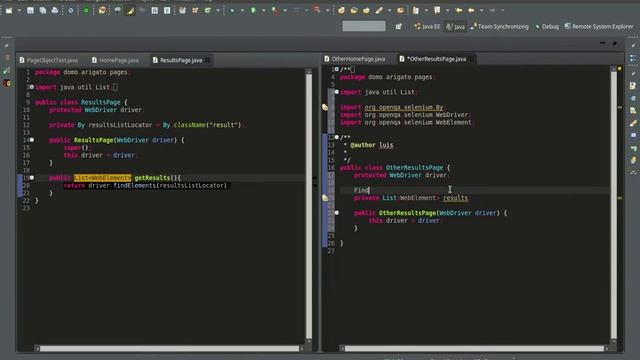Switch to Team Synchronizing perspective

point(500,27)
